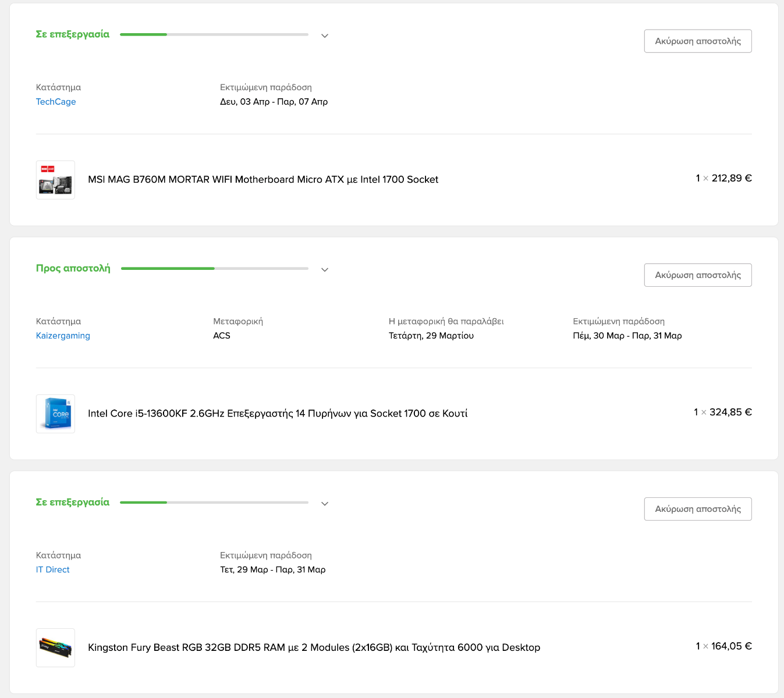Image resolution: width=784 pixels, height=698 pixels.
Task: Click the price 324,85 €
Action: [730, 412]
